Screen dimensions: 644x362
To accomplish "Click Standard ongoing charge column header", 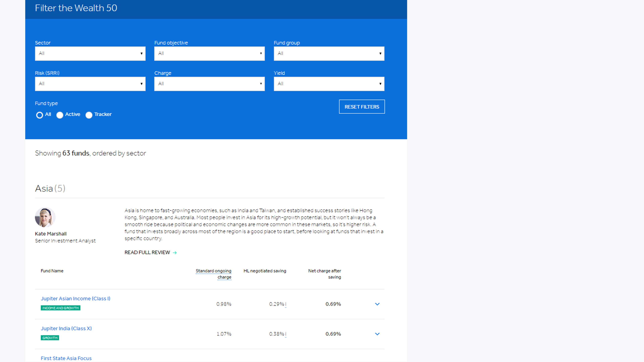I will point(213,274).
